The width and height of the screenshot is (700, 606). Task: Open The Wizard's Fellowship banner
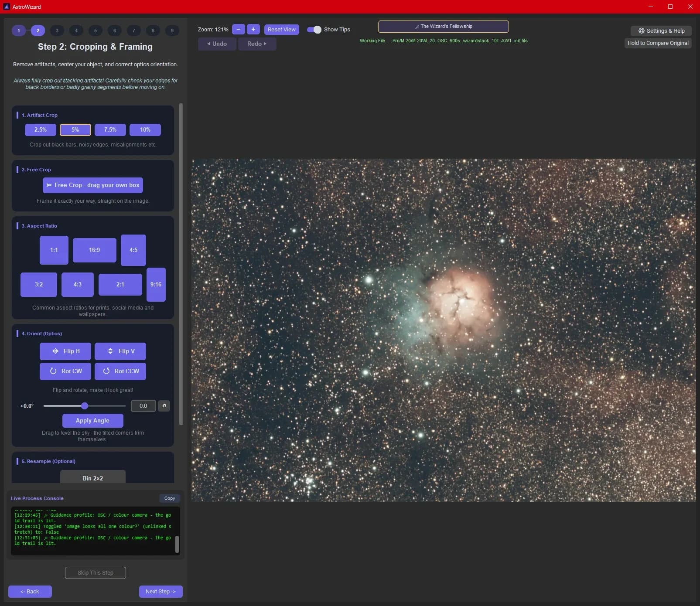444,27
